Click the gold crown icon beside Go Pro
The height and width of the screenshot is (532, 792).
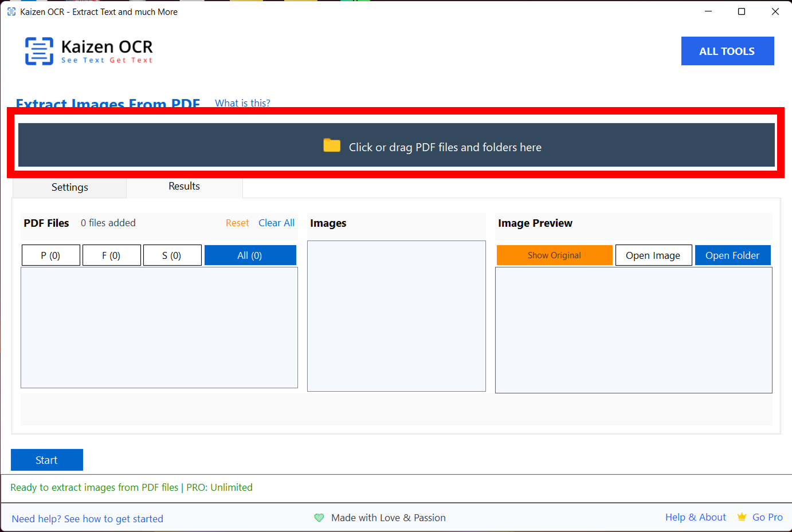(742, 517)
